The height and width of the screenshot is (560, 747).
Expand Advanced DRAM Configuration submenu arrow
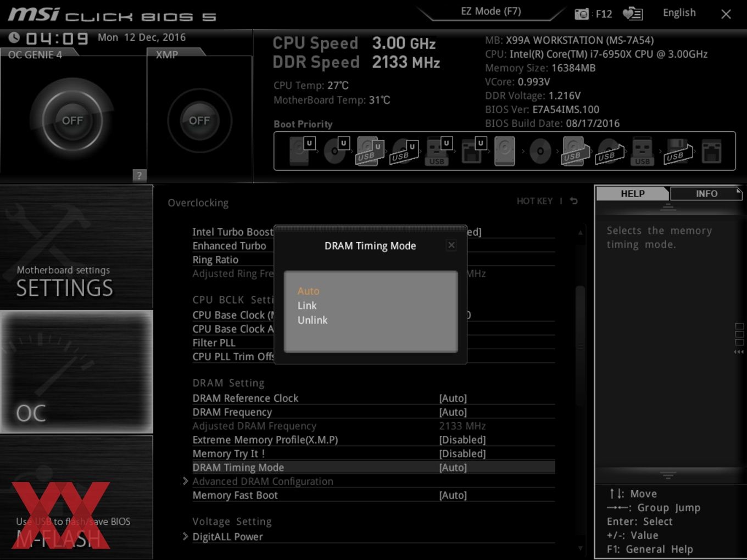[186, 481]
